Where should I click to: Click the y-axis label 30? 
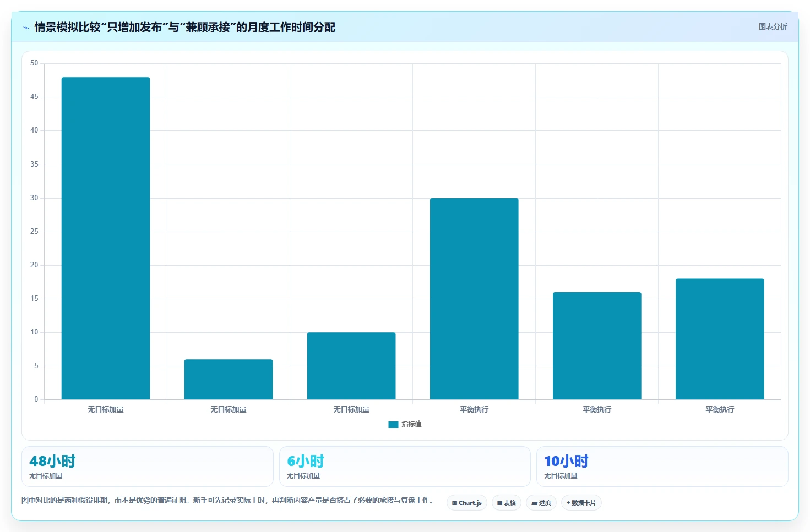tap(34, 198)
